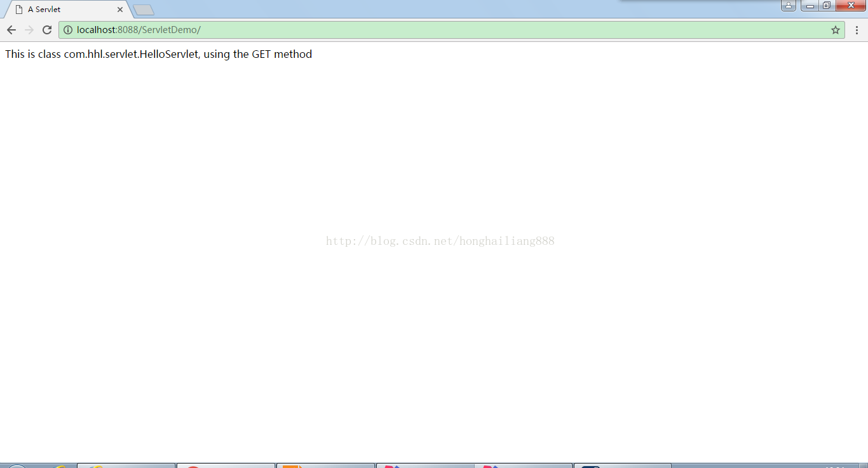Image resolution: width=868 pixels, height=468 pixels.
Task: Click the localhost:8088/ServletDemo/ address field
Action: (451, 30)
